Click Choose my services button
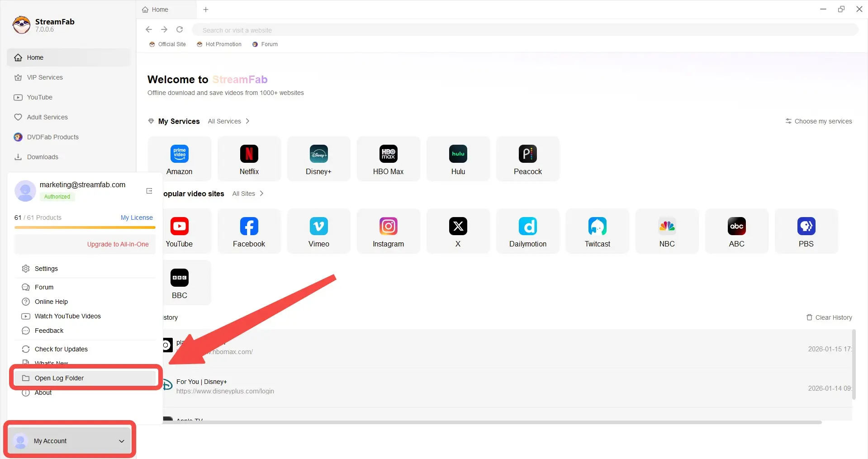Image resolution: width=868 pixels, height=459 pixels. pos(819,121)
